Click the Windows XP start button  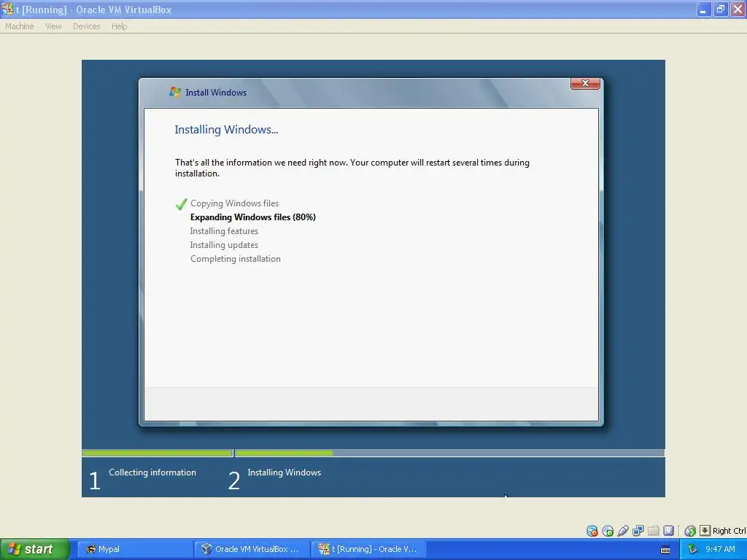click(x=35, y=549)
